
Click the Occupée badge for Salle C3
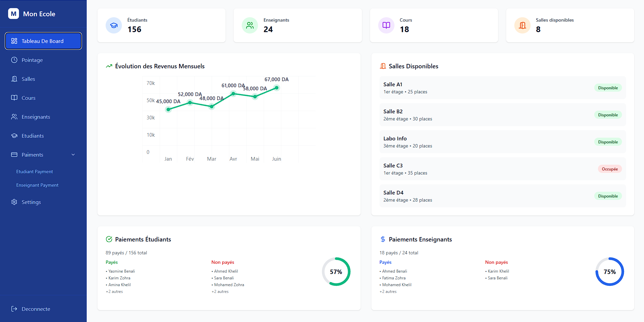tap(610, 169)
